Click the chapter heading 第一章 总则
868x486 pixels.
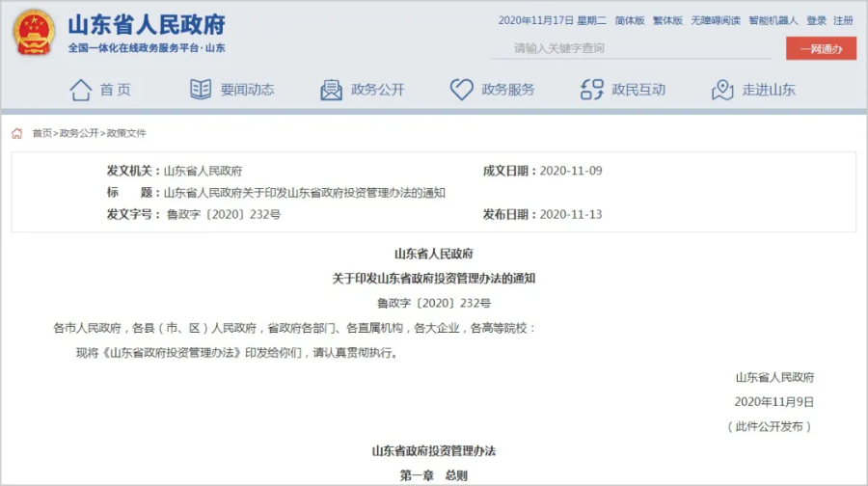433,475
